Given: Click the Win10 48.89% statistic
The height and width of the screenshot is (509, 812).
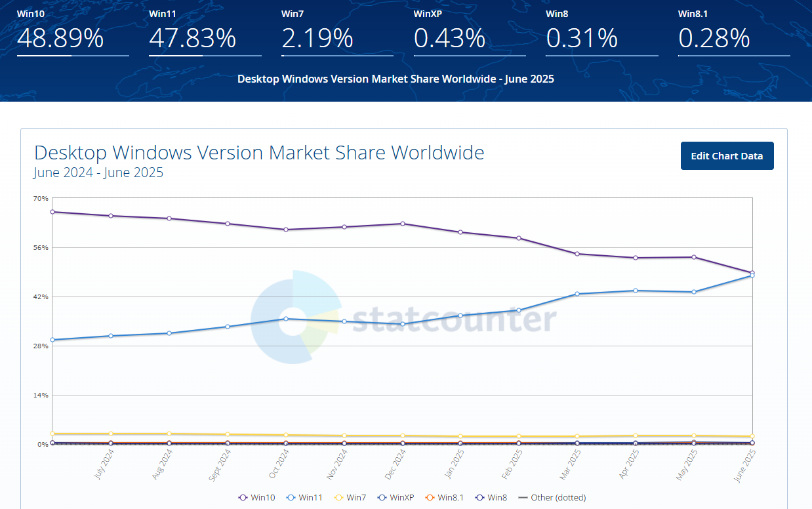Looking at the screenshot, I should click(x=60, y=38).
